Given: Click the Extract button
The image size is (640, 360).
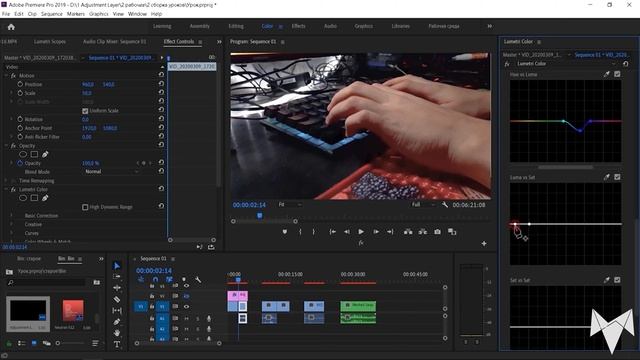Looking at the screenshot, I should tap(423, 232).
